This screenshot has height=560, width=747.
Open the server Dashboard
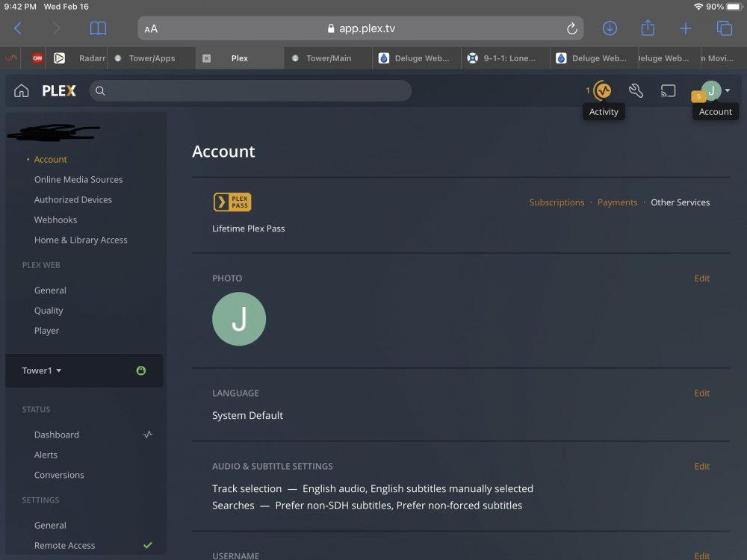coord(57,435)
